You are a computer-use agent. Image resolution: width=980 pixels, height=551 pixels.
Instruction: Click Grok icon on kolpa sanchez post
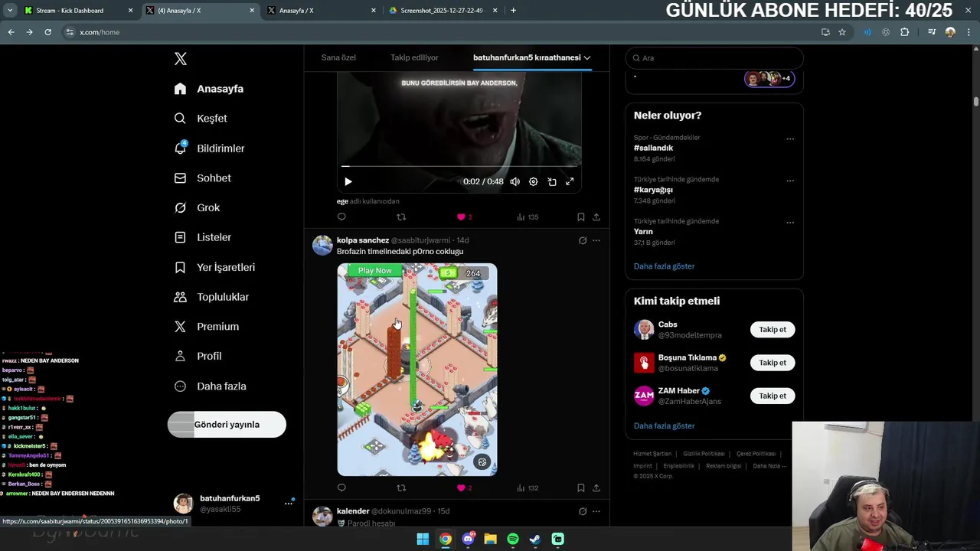tap(583, 240)
